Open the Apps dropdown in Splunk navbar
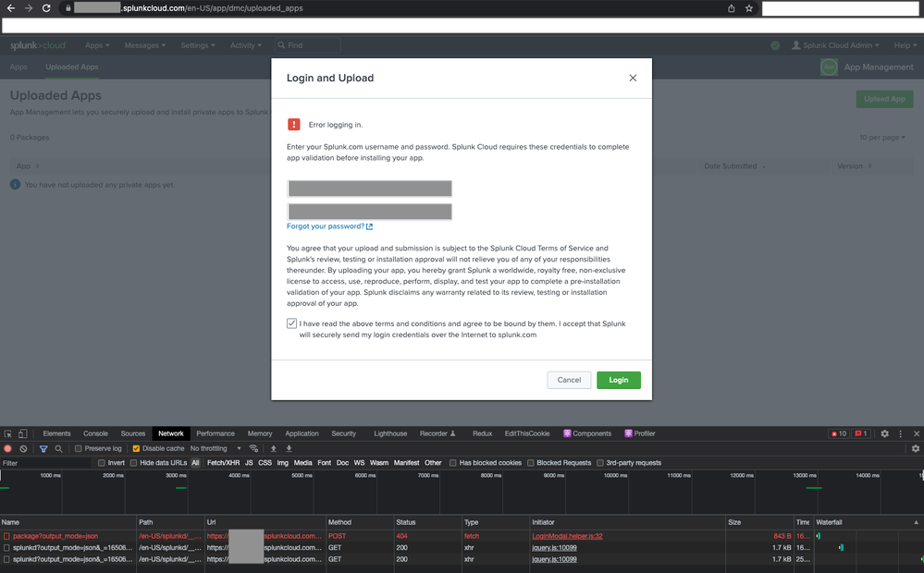This screenshot has width=924, height=573. (97, 45)
